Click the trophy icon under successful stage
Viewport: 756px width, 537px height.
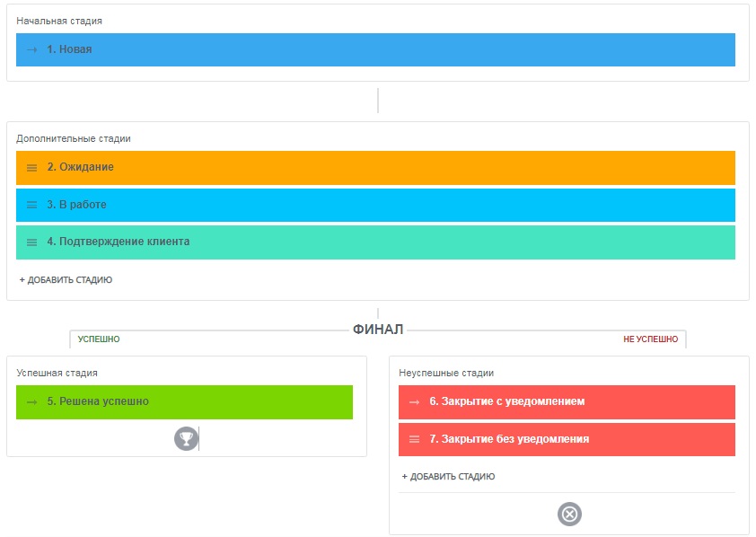click(x=186, y=438)
